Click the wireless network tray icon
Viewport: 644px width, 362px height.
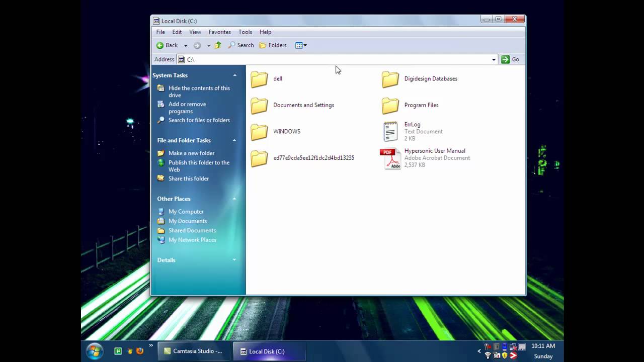(x=488, y=355)
